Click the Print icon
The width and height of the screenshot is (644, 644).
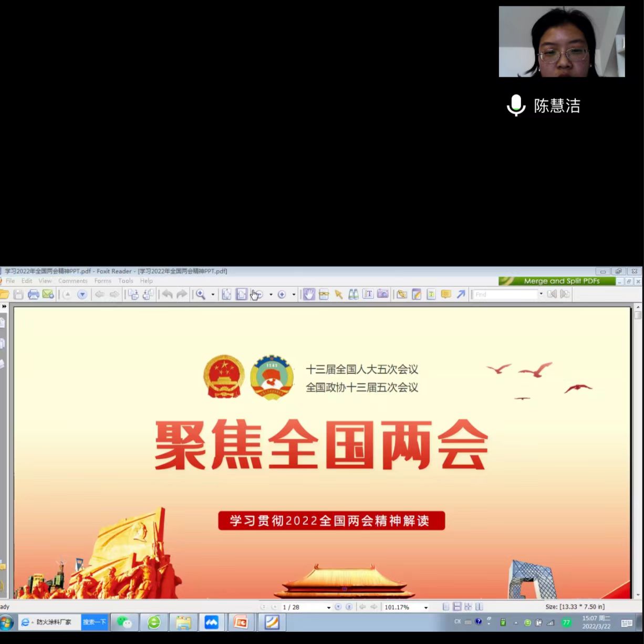[x=34, y=294]
